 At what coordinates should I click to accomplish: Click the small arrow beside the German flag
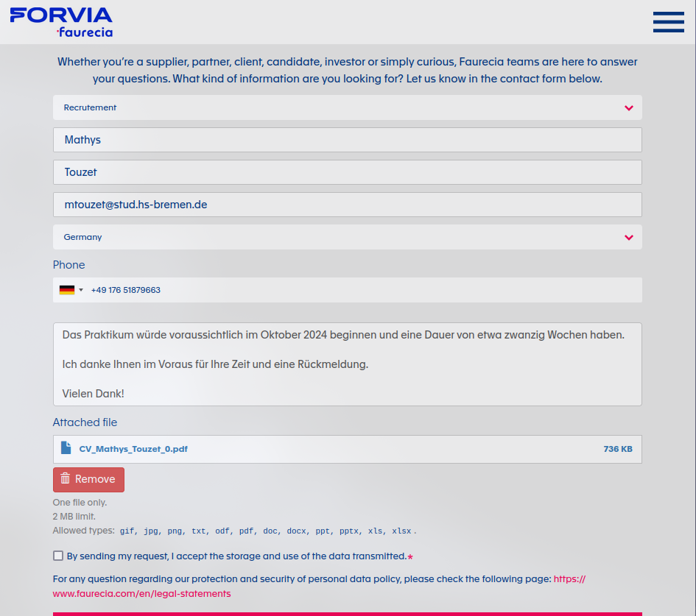(81, 290)
